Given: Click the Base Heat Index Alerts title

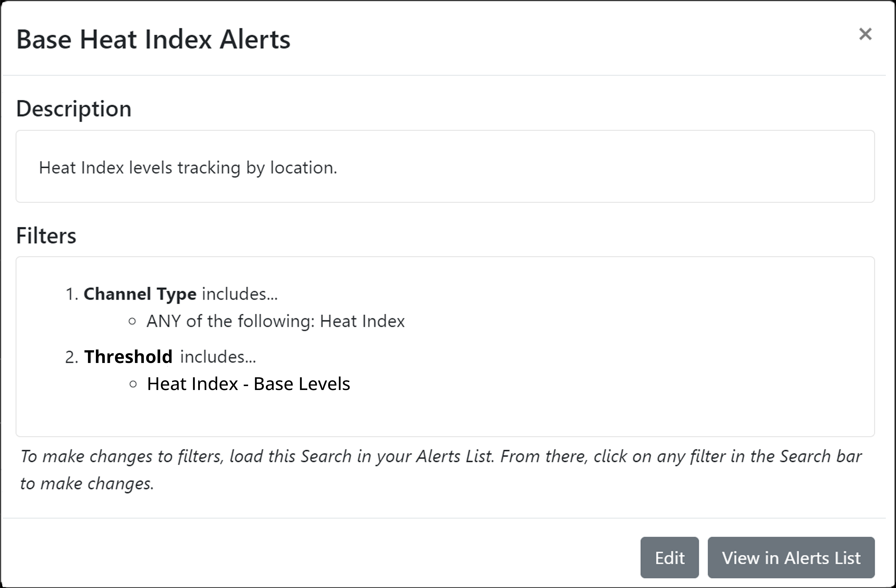Looking at the screenshot, I should pyautogui.click(x=153, y=40).
